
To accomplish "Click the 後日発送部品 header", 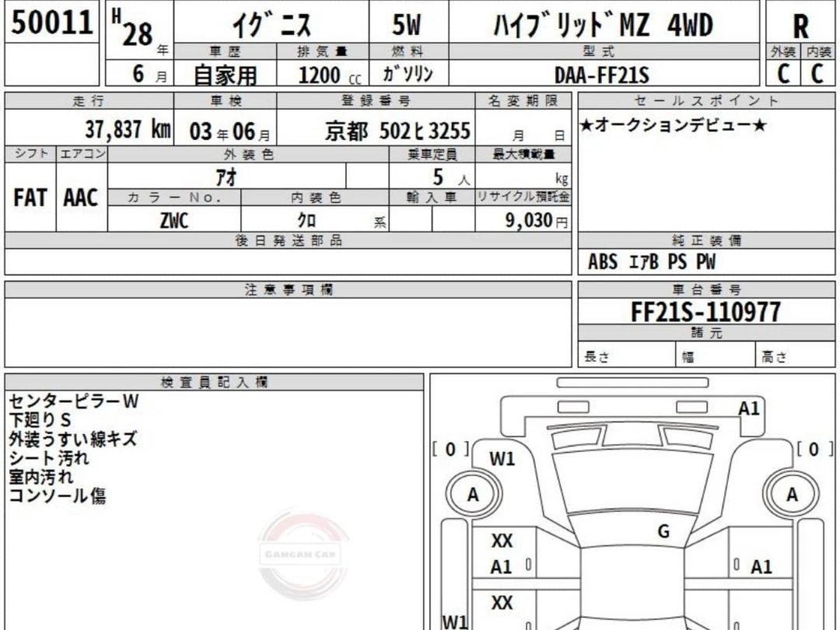I will pos(289,240).
